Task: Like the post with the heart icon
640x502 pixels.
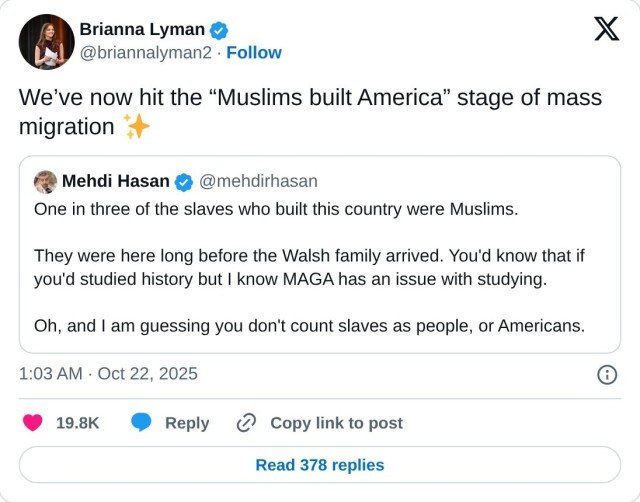Action: (x=33, y=423)
